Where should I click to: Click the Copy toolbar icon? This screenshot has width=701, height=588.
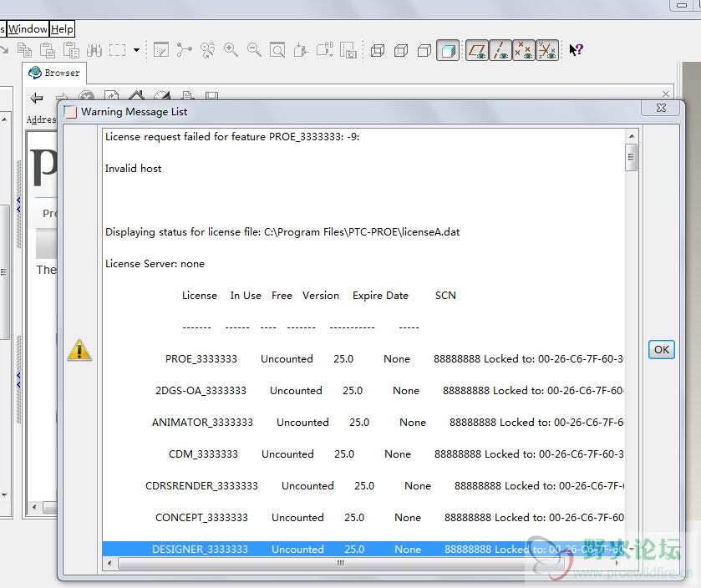[x=24, y=50]
